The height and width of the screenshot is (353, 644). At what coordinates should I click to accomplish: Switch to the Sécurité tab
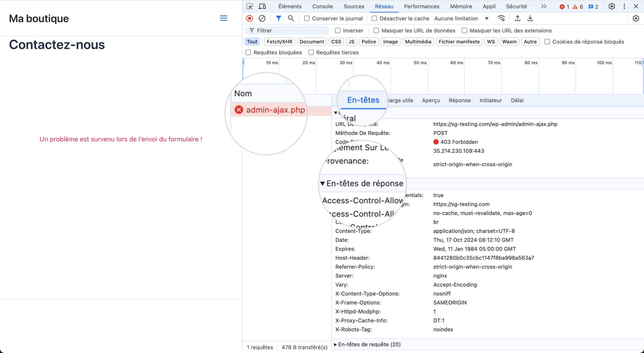coord(516,6)
